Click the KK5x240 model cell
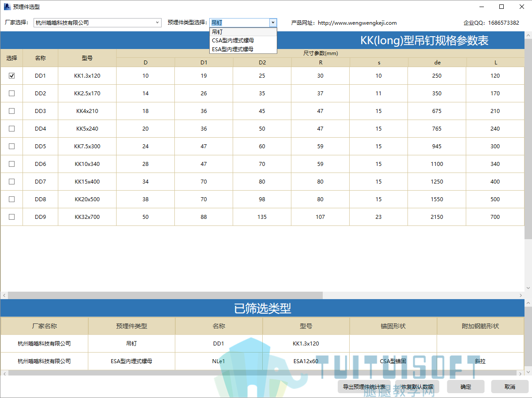Screen dimensions: 532x398 point(87,128)
